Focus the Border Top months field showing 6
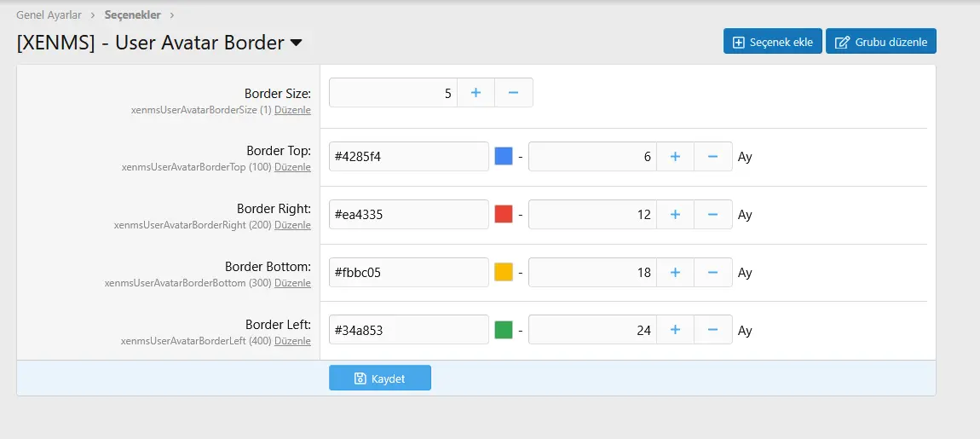The width and height of the screenshot is (980, 439). click(x=592, y=156)
